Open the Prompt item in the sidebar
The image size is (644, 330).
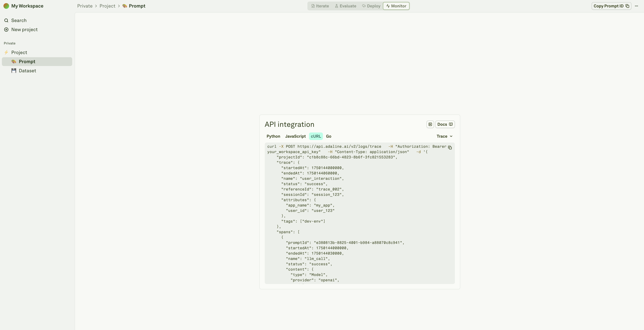pyautogui.click(x=27, y=61)
